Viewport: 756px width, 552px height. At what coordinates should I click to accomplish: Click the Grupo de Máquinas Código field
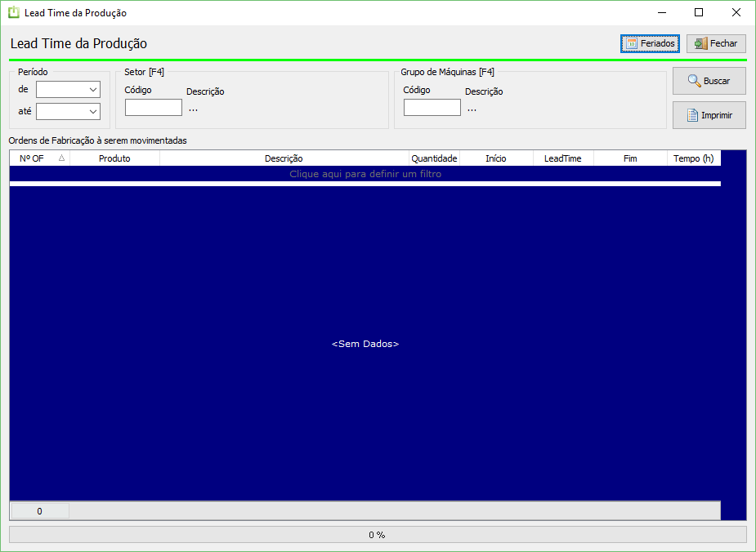(x=432, y=107)
